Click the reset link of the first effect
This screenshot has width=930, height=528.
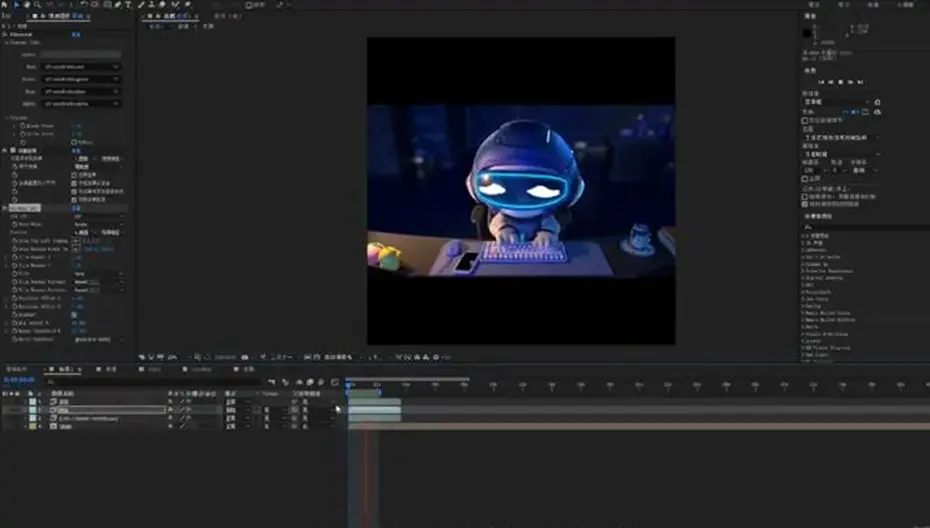[x=76, y=34]
